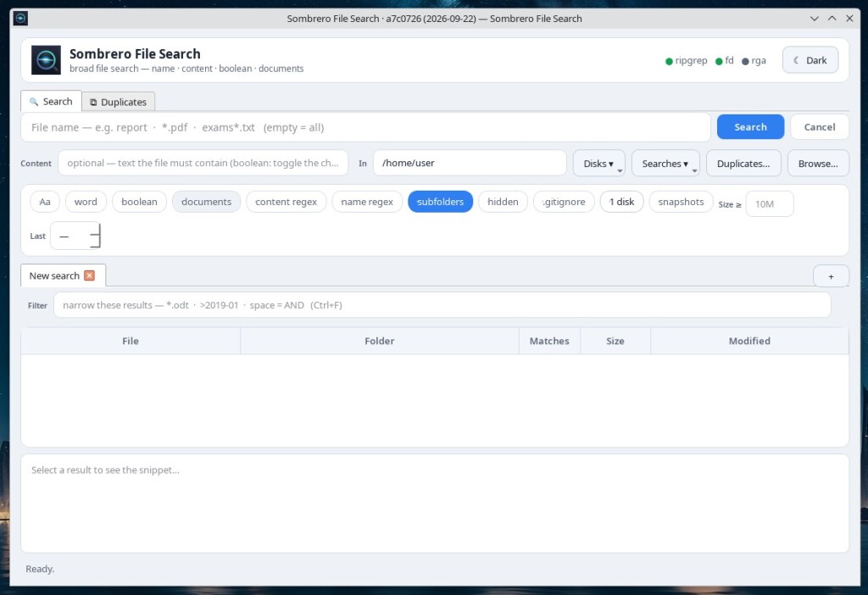The image size is (868, 595).
Task: Select the New search results tab
Action: pyautogui.click(x=54, y=275)
